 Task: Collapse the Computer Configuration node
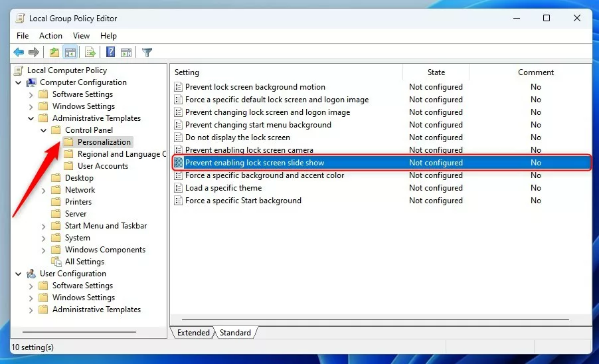18,82
